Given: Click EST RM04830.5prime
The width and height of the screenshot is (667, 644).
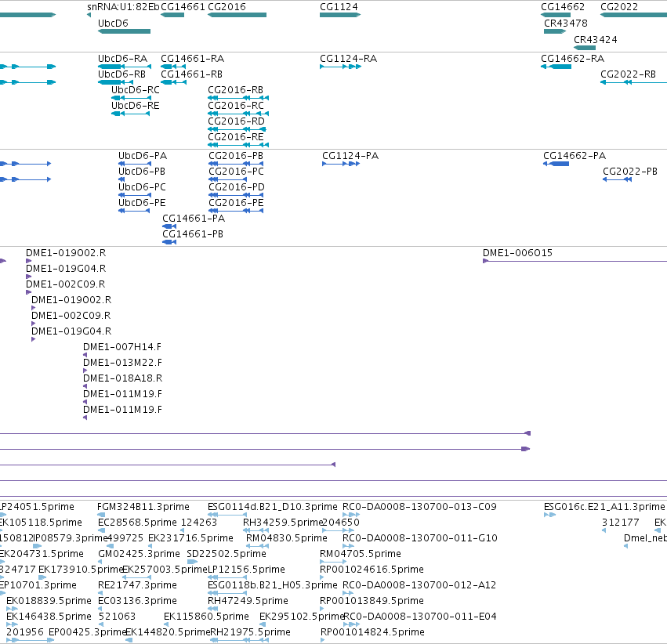Looking at the screenshot, I should click(287, 538).
